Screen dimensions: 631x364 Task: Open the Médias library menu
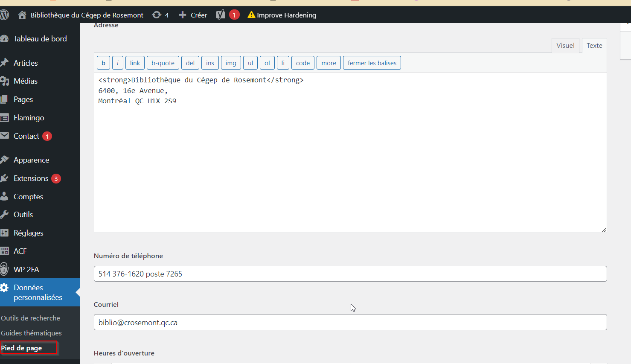click(26, 81)
